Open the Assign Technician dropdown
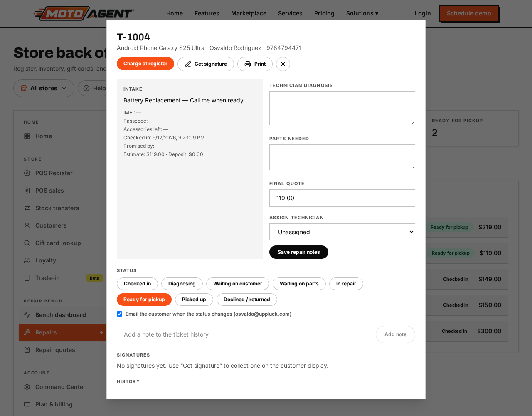This screenshot has width=532, height=416. pyautogui.click(x=342, y=232)
